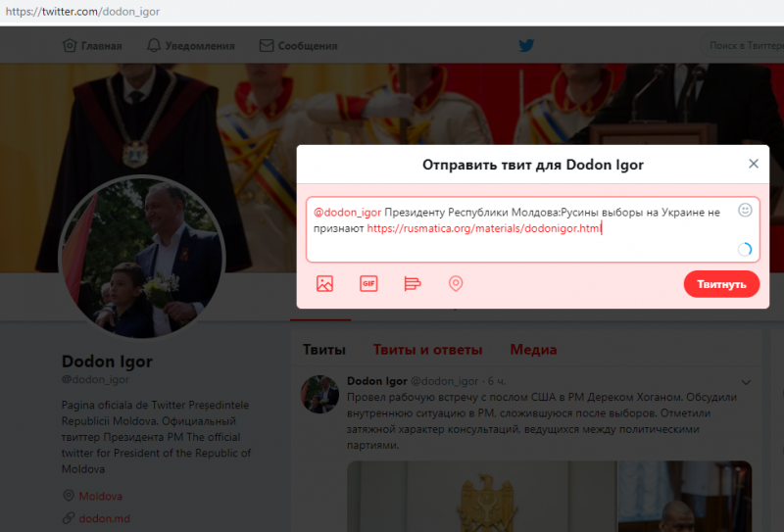Click the Twitter bird logo
The width and height of the screenshot is (784, 532).
526,45
